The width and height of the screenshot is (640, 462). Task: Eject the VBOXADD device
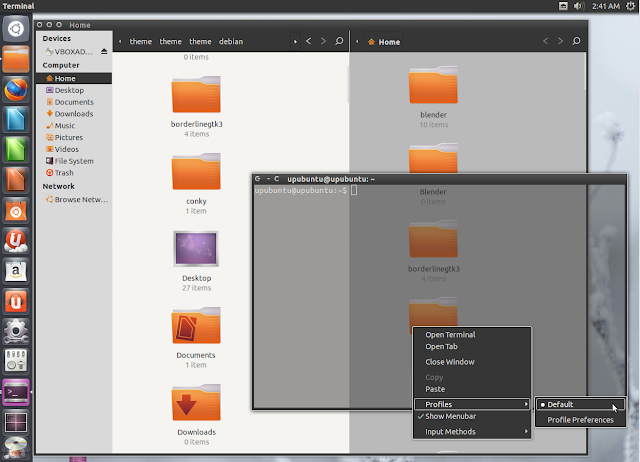pos(104,51)
